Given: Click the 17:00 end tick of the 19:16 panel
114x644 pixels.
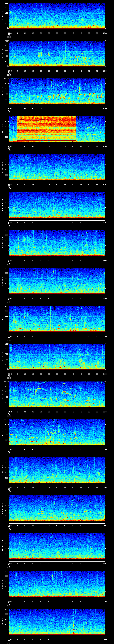Looking at the screenshot, I should pos(105,109).
